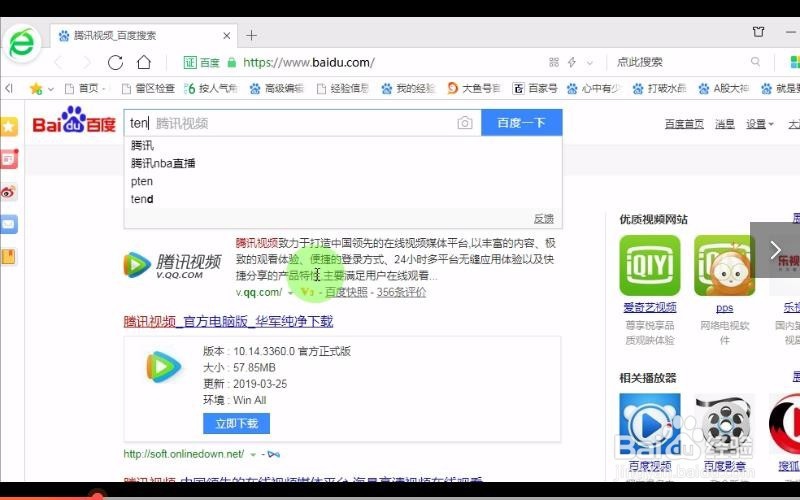
Task: Open favorites star in bookmarks bar
Action: point(36,89)
